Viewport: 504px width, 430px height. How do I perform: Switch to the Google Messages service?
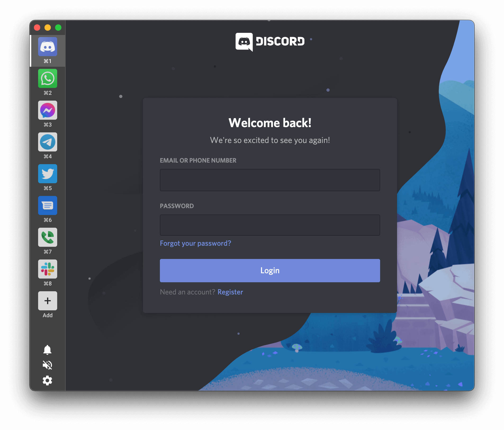[x=48, y=206]
